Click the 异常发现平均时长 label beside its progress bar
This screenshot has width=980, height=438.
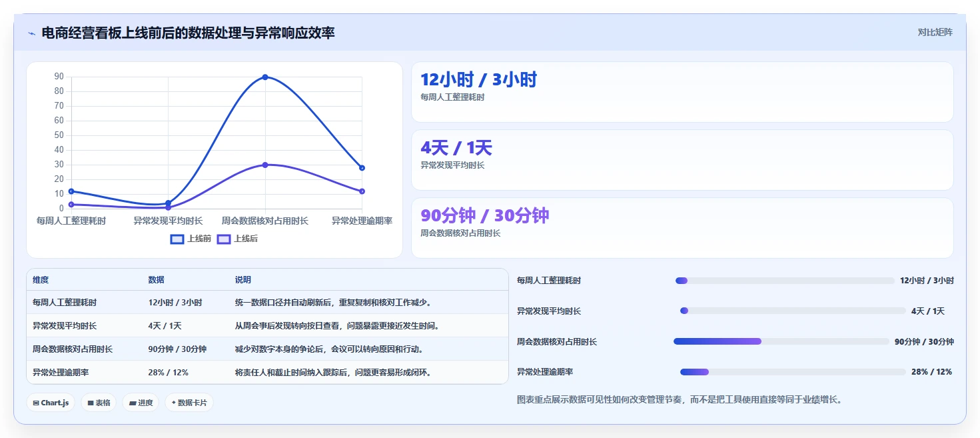coord(549,311)
